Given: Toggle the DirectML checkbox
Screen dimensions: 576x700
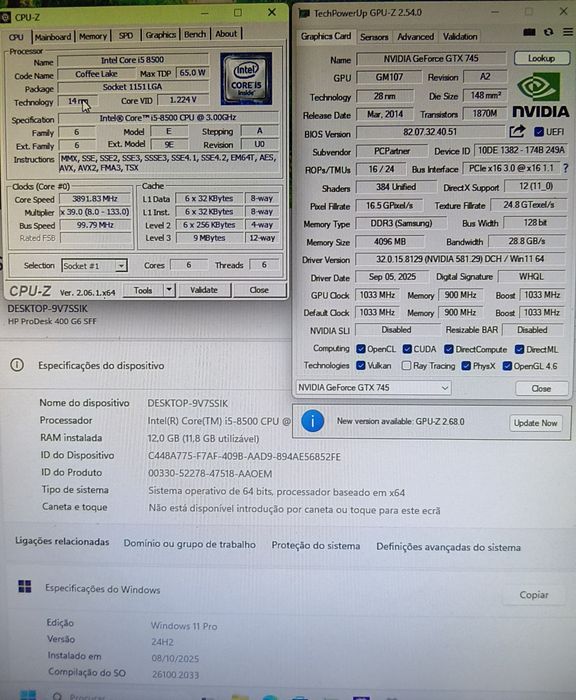Looking at the screenshot, I should [519, 349].
